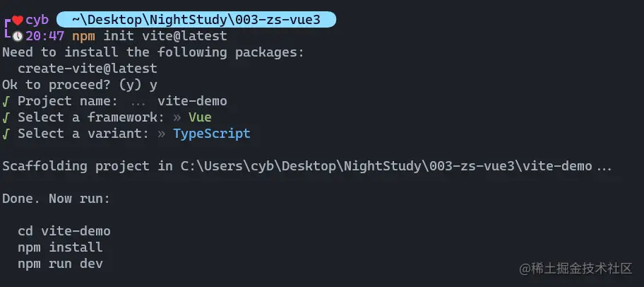The width and height of the screenshot is (644, 287).
Task: Click green checkmark beside Project name
Action: [x=6, y=101]
